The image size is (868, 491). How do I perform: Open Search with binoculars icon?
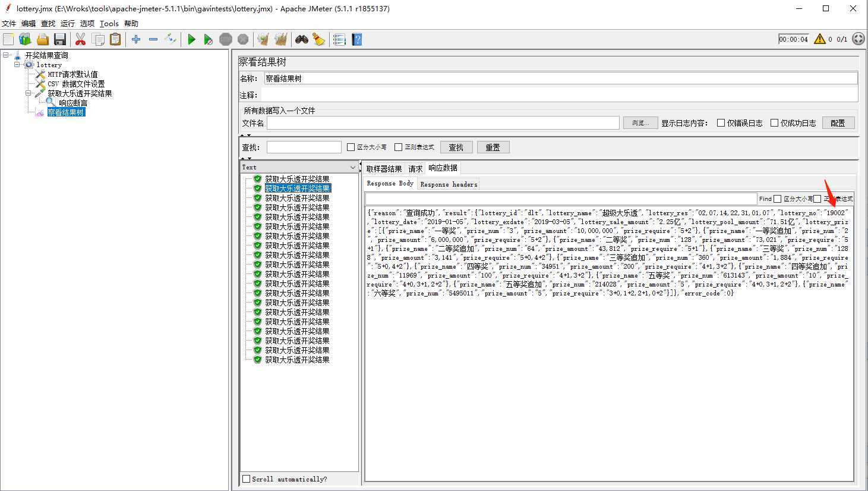301,39
